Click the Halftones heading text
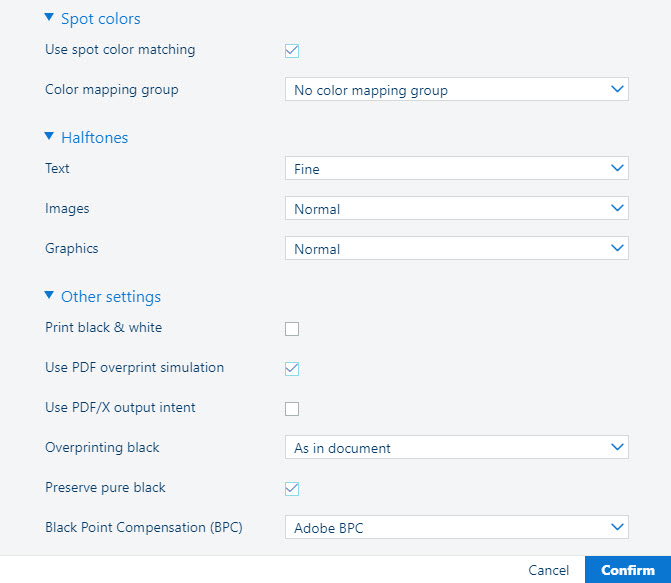The height and width of the screenshot is (583, 671). point(94,137)
